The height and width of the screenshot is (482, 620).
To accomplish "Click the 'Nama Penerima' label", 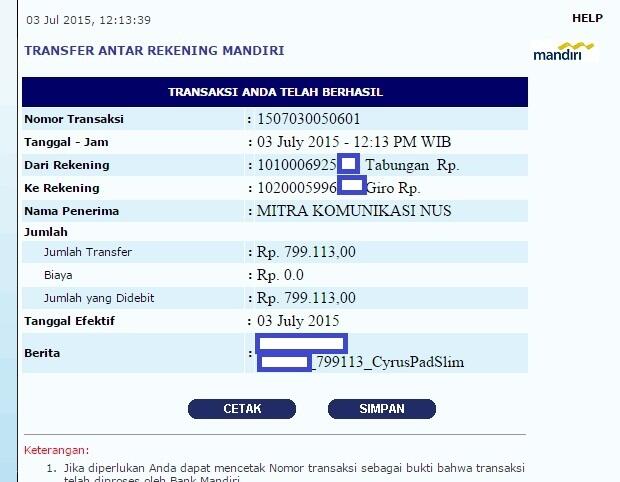I will pos(72,211).
